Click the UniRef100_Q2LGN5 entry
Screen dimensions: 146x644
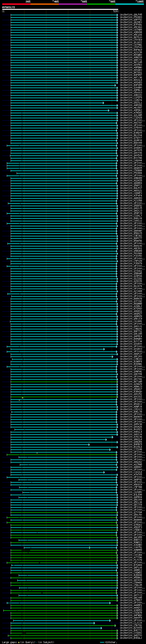point(131,115)
